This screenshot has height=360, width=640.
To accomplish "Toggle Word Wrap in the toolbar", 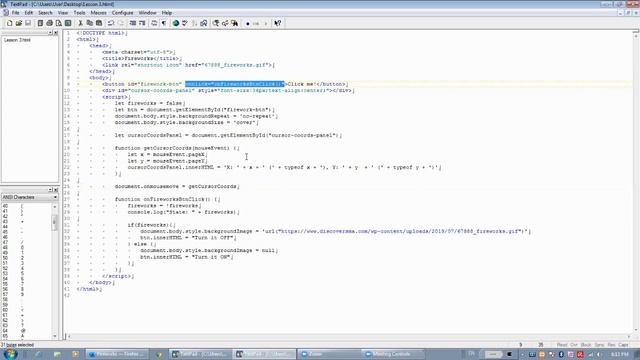I will [x=154, y=23].
